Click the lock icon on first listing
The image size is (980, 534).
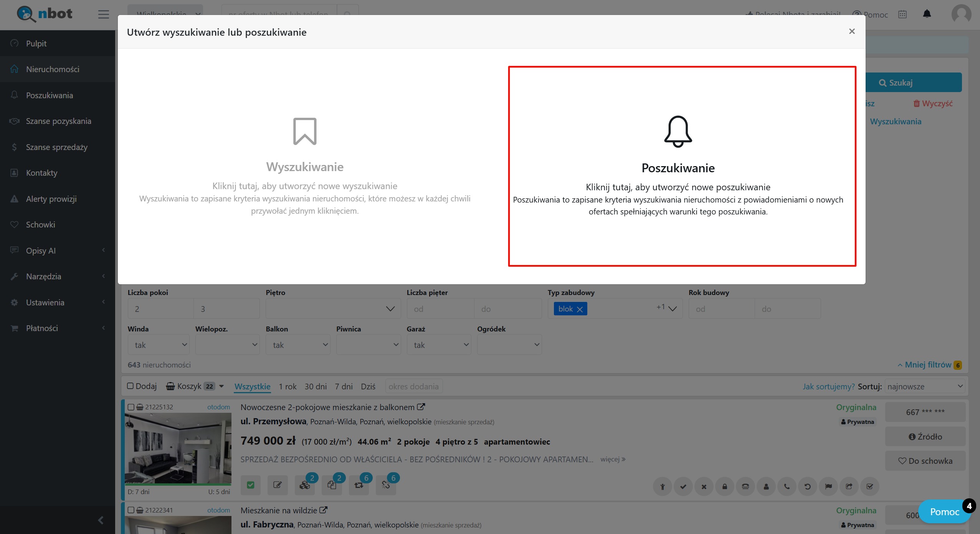click(725, 486)
